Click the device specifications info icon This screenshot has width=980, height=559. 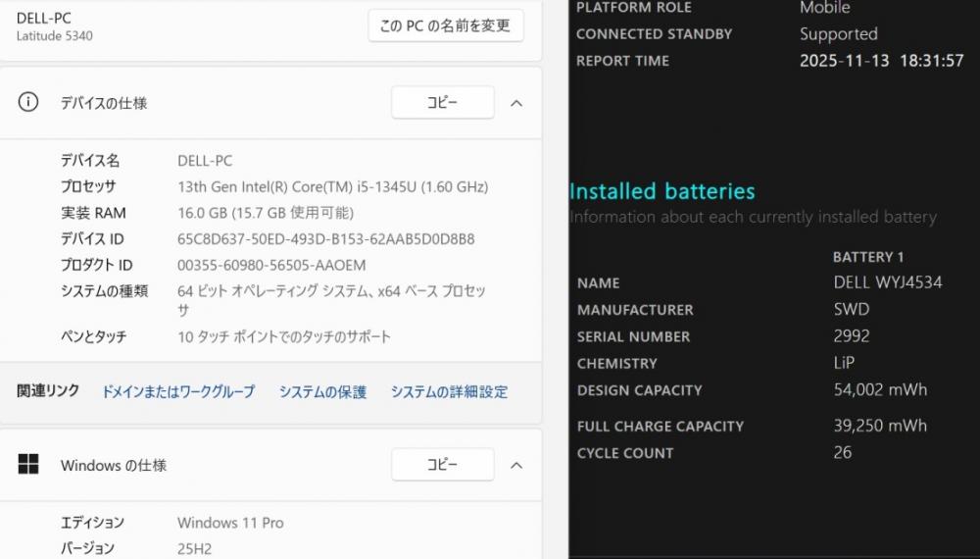pos(28,102)
